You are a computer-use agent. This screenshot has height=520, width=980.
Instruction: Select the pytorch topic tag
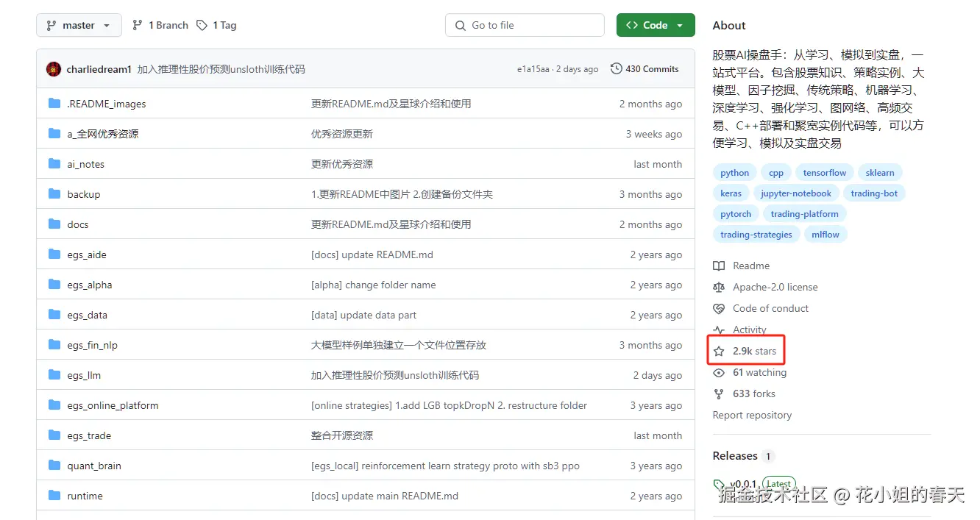(x=736, y=214)
